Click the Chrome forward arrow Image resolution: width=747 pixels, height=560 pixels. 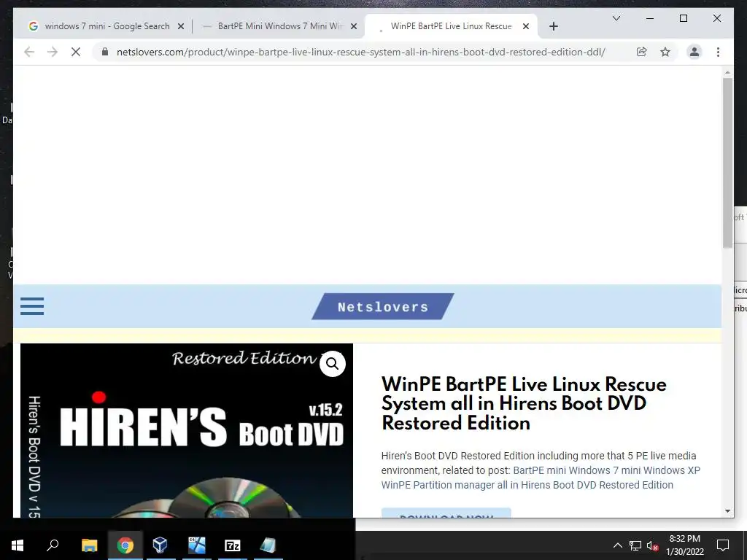click(53, 52)
